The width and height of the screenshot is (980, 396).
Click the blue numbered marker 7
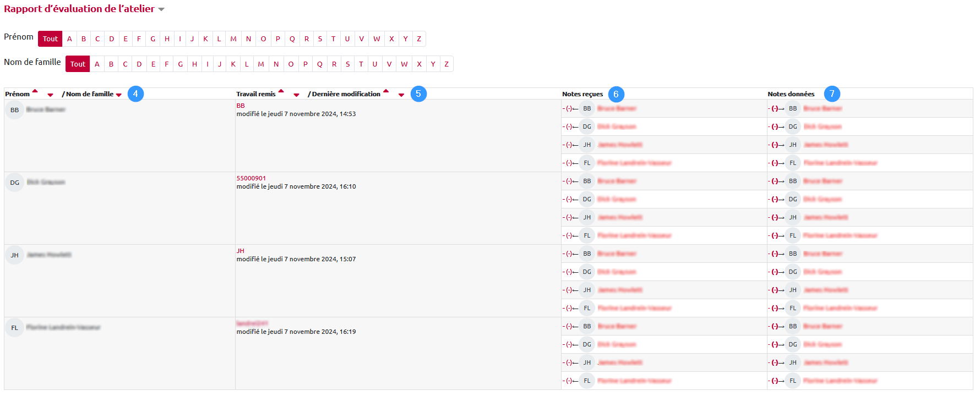tap(832, 94)
